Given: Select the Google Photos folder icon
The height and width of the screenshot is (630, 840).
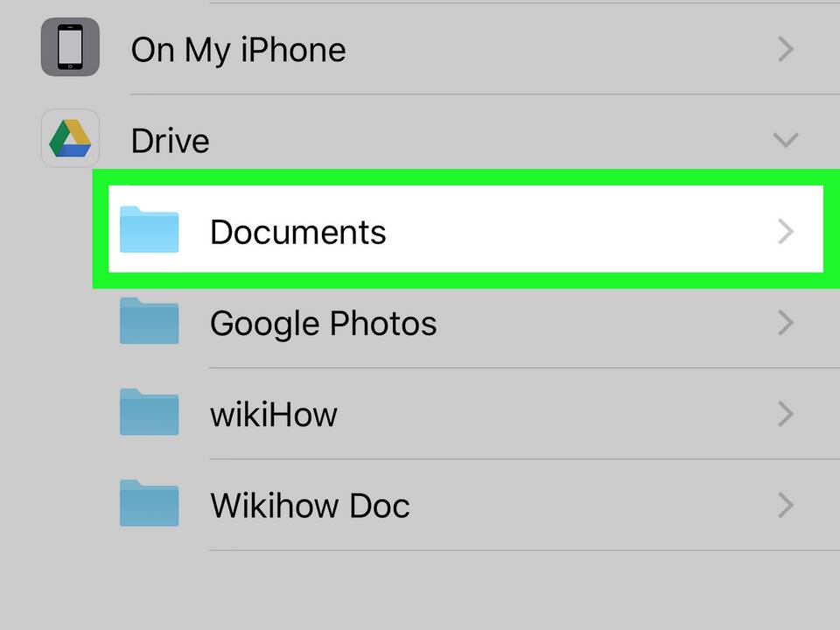Looking at the screenshot, I should [x=149, y=320].
